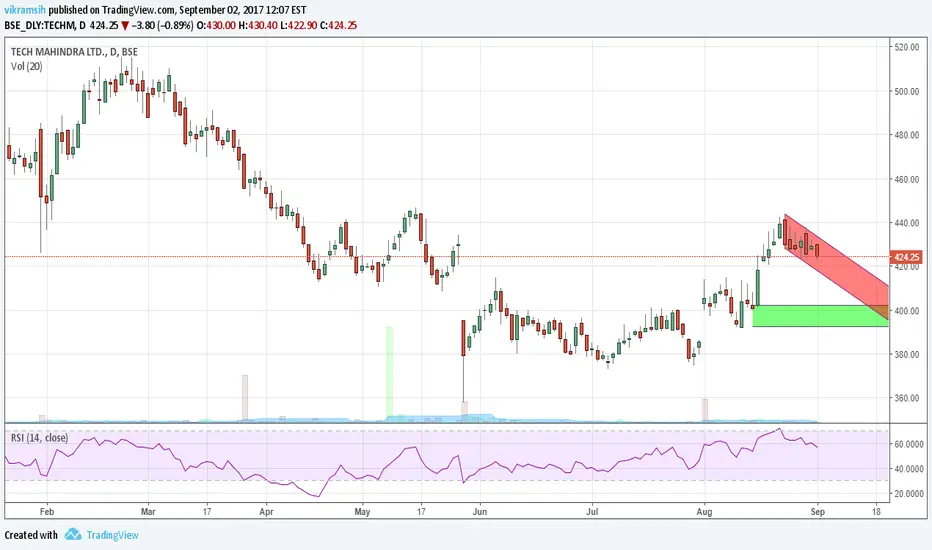Click the 380.00 price axis label
Screen dimensions: 932x550
click(x=908, y=354)
